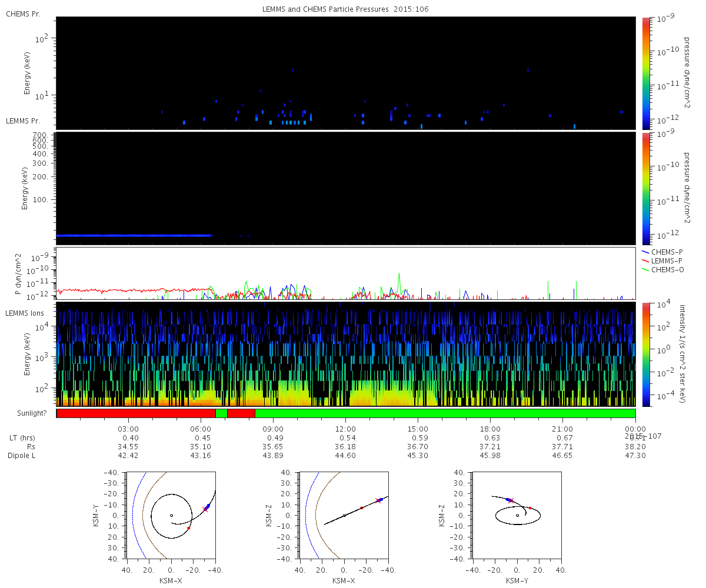Screen dimensions: 706x588
Task: Click the red X marker in KSM-X/KSM-Z orbit plot
Action: tap(378, 500)
